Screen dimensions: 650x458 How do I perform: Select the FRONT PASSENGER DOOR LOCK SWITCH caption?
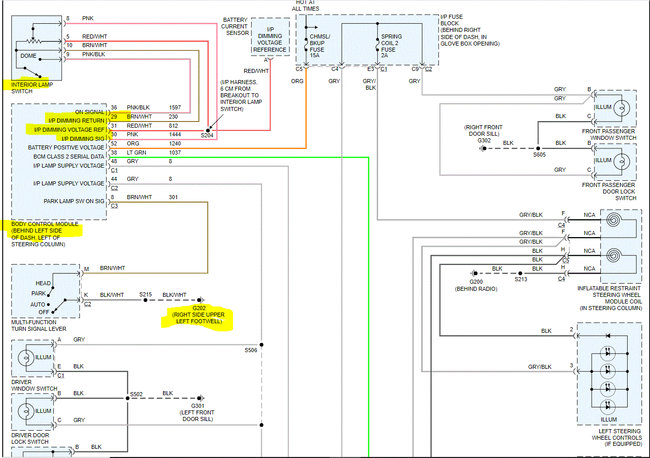[x=609, y=191]
